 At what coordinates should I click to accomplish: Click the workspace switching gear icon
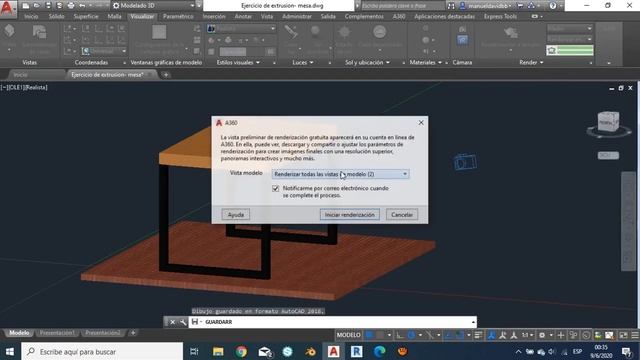tap(542, 335)
